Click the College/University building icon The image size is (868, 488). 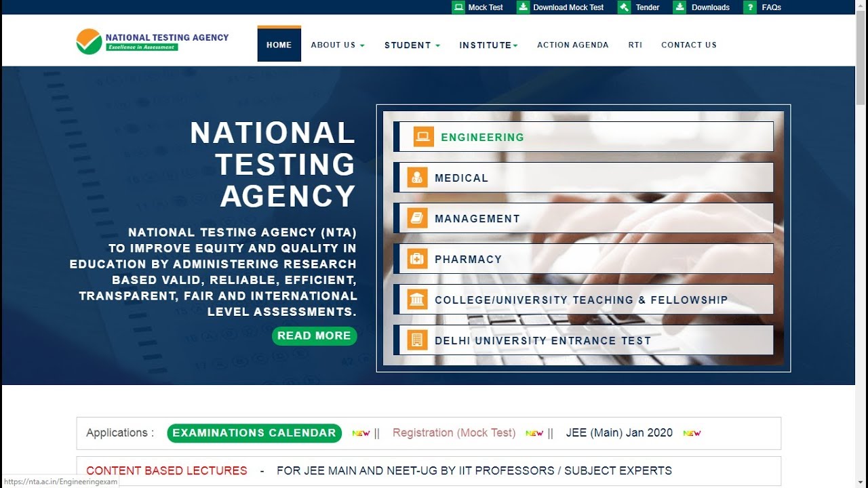coord(417,300)
